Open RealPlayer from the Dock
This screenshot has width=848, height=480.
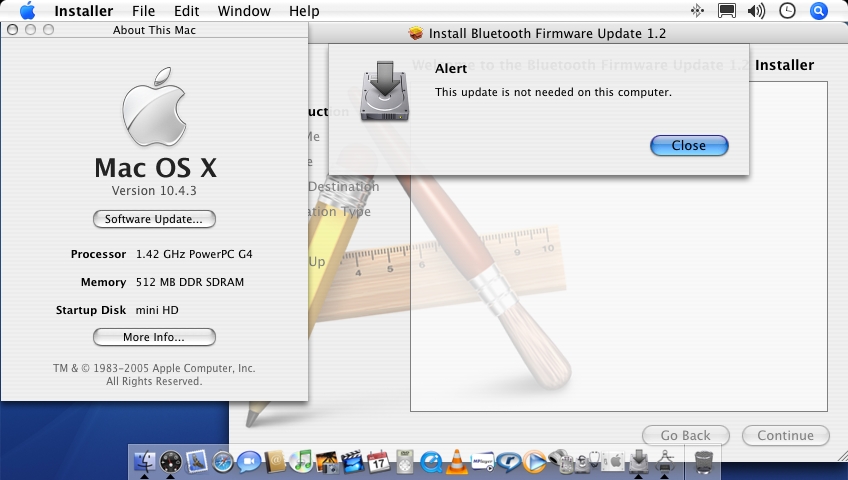click(509, 462)
